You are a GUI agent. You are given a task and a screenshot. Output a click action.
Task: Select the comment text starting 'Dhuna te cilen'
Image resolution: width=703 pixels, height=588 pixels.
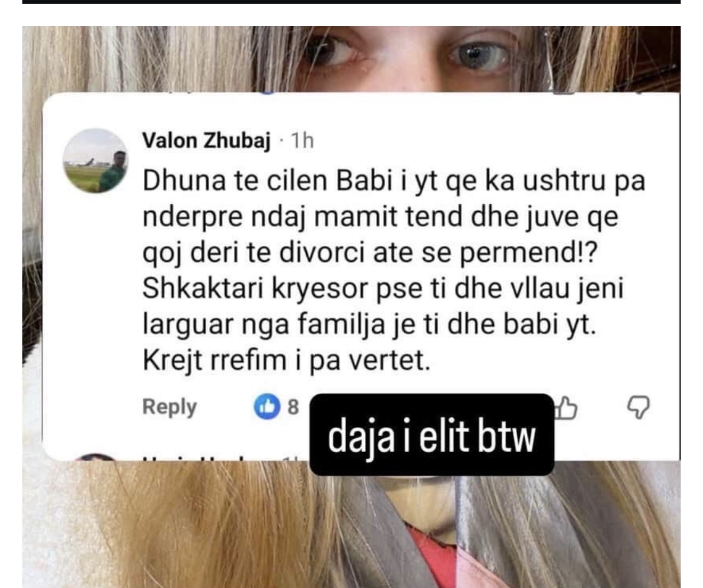[x=394, y=271]
